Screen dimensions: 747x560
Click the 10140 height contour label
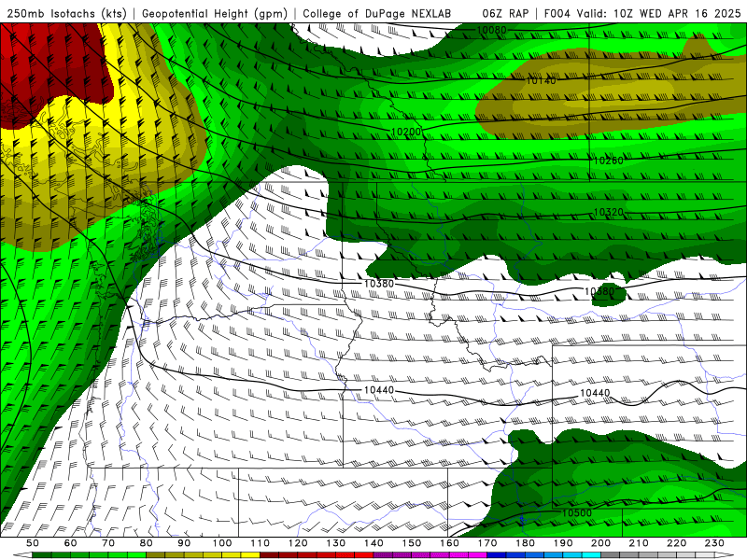point(542,80)
